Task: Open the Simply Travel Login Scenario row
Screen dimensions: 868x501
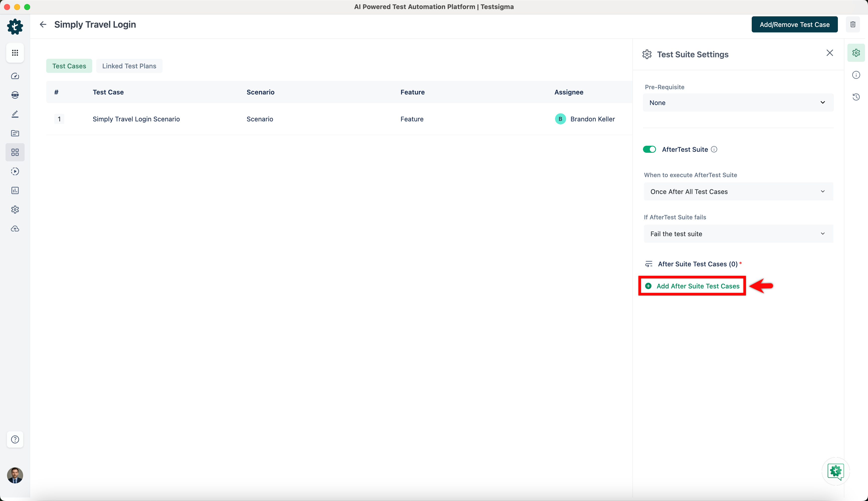Action: [x=136, y=119]
